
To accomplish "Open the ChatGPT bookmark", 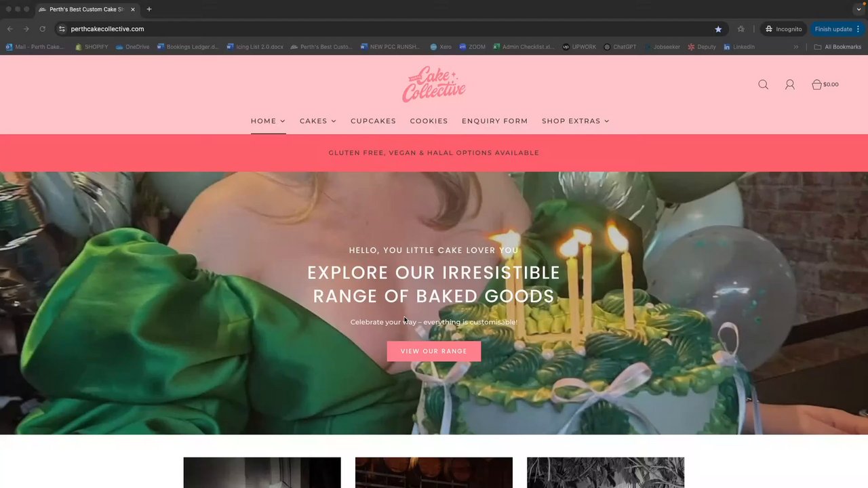I will tap(620, 47).
